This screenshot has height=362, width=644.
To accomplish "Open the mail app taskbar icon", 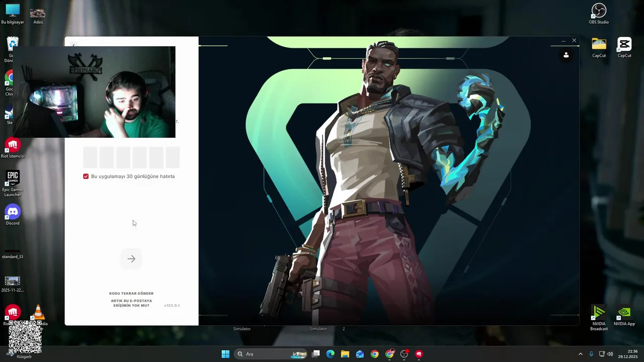I will coord(360,354).
